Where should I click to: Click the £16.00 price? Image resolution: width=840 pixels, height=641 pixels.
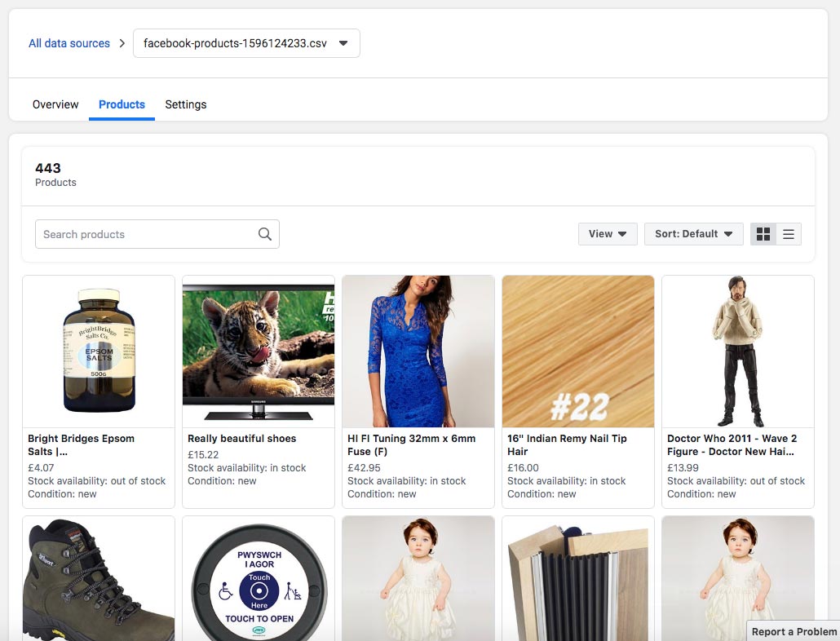click(523, 467)
